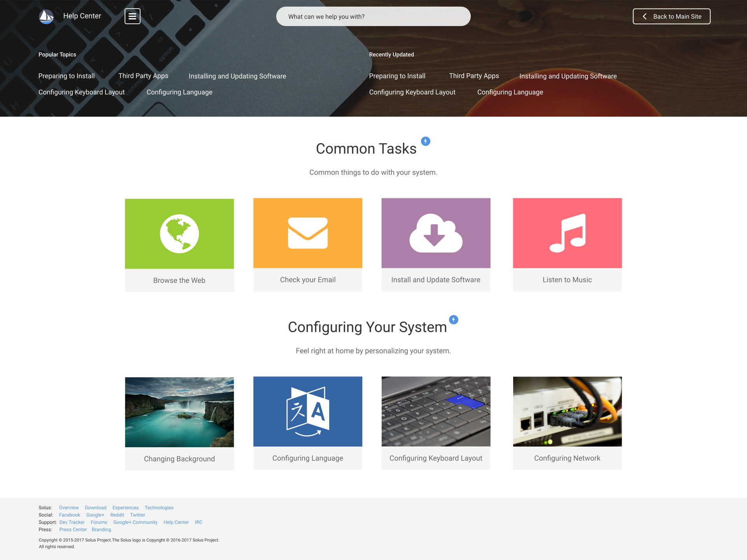747x560 pixels.
Task: Open Installing and Updating Software under Recently Updated
Action: [568, 76]
